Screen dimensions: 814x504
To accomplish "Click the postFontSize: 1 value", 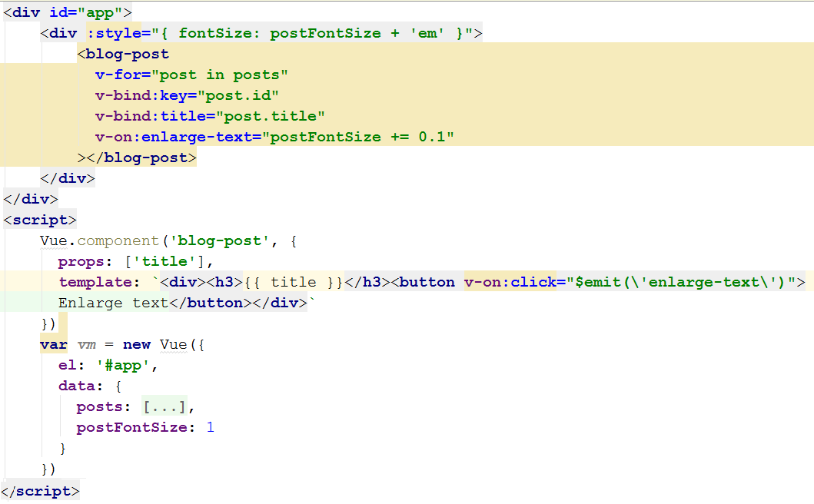I will 211,428.
